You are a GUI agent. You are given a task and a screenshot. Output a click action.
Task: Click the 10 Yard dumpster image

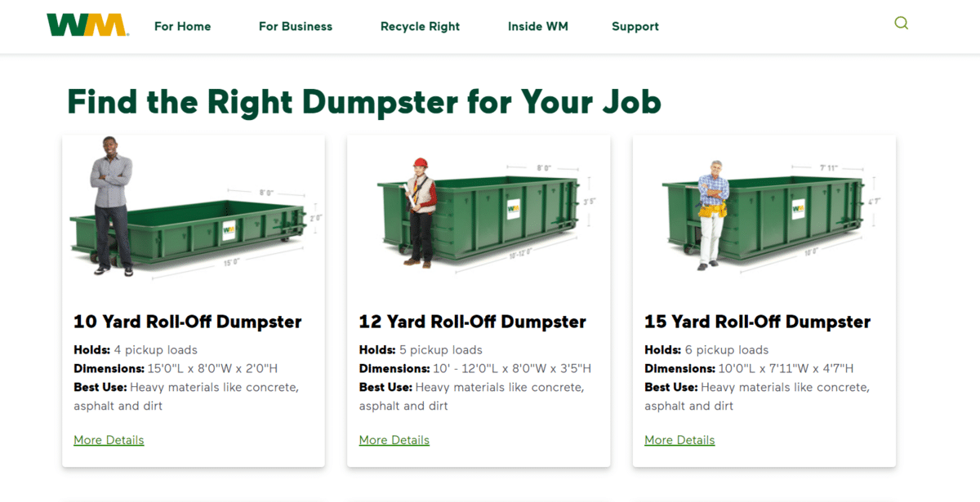(193, 208)
